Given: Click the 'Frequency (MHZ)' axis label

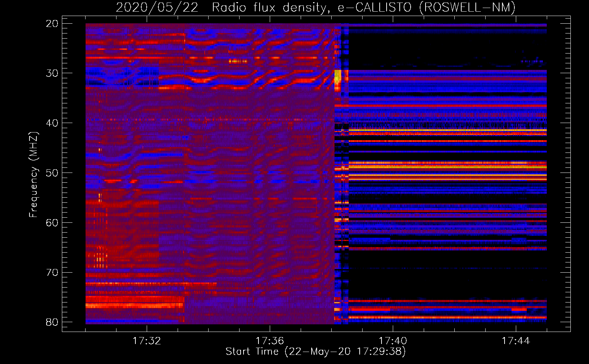Looking at the screenshot, I should click(33, 175).
